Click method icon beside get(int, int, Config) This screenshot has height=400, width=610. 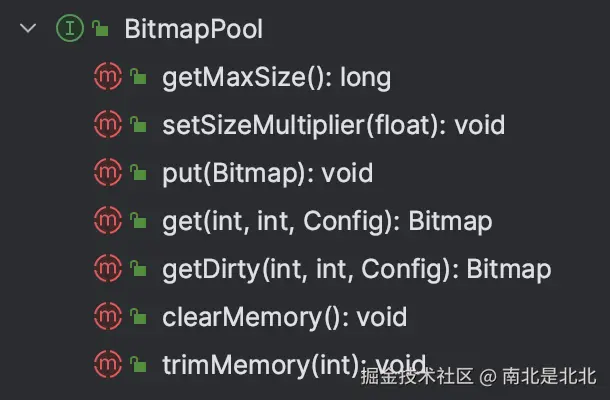click(106, 221)
